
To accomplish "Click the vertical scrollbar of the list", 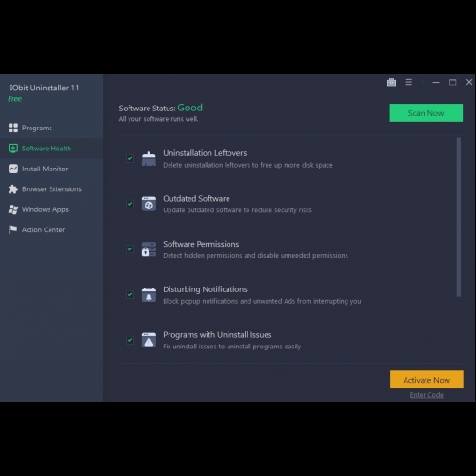I will point(459,217).
